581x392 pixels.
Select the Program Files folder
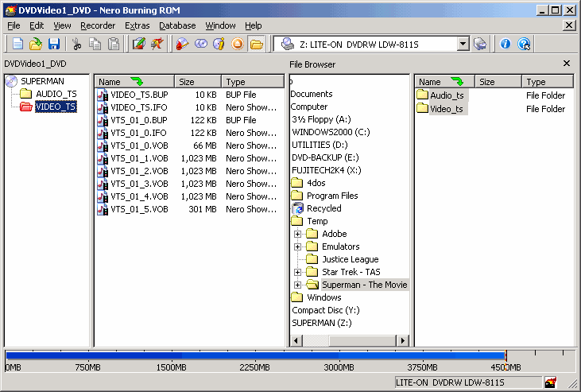coord(332,196)
